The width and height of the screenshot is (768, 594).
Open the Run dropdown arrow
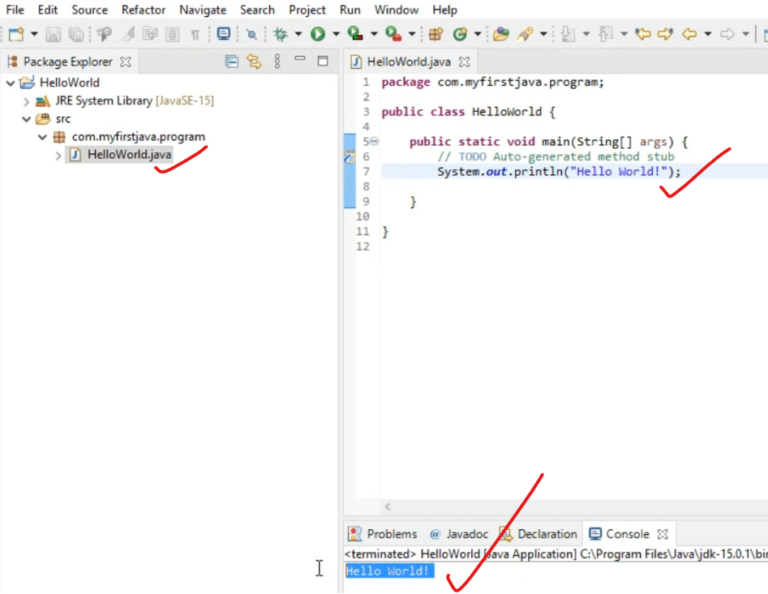coord(336,34)
